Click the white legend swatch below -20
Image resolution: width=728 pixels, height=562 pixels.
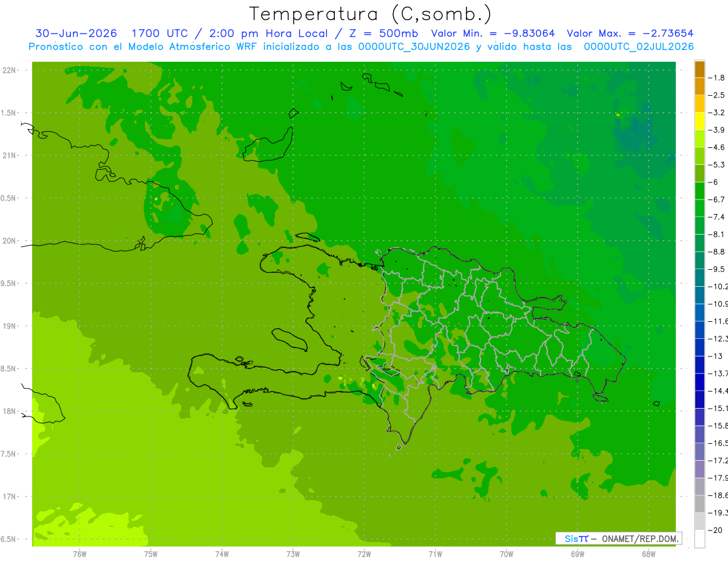coord(699,538)
